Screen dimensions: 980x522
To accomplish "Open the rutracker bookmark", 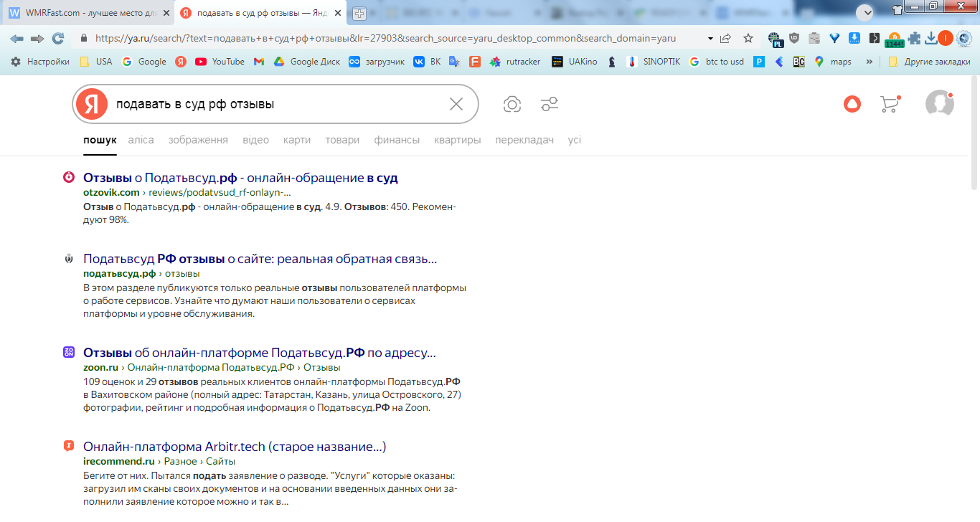I will (514, 62).
